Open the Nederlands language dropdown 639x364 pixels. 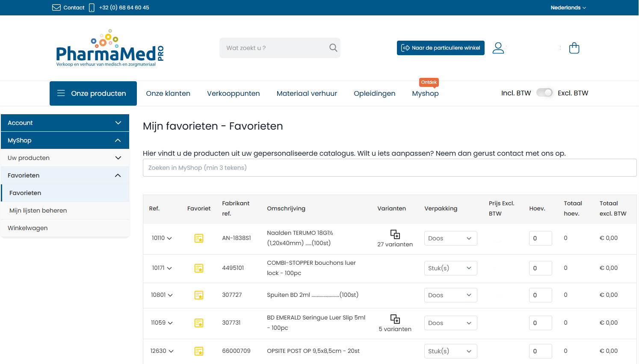pyautogui.click(x=568, y=8)
